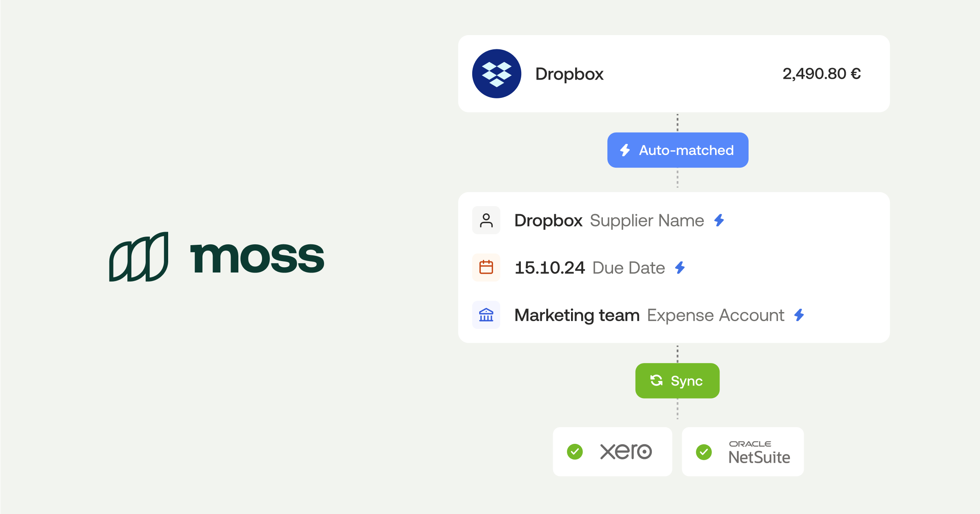Click the moss wordmark text
Viewport: 980px width, 514px height.
click(x=257, y=258)
